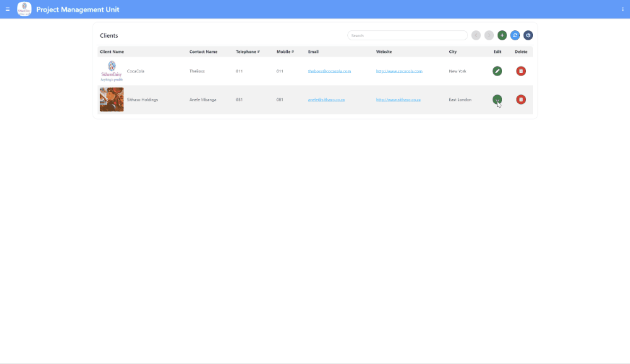Select the CocaCola client name
This screenshot has height=364, width=630.
(136, 71)
